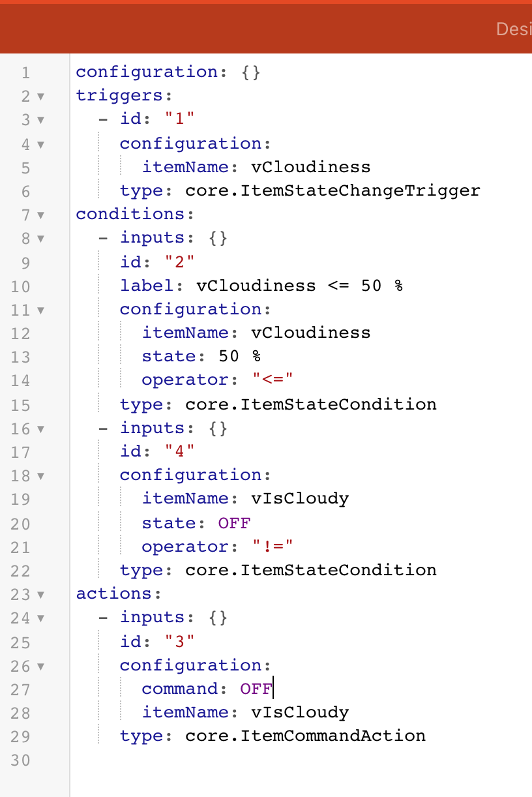Click the "!=" operator value
This screenshot has width=532, height=797.
273,547
